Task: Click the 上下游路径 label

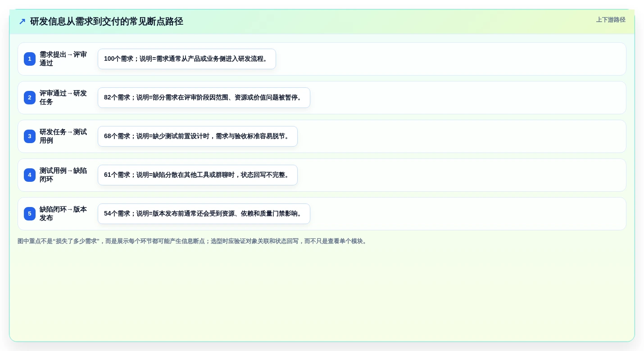Action: [x=611, y=20]
